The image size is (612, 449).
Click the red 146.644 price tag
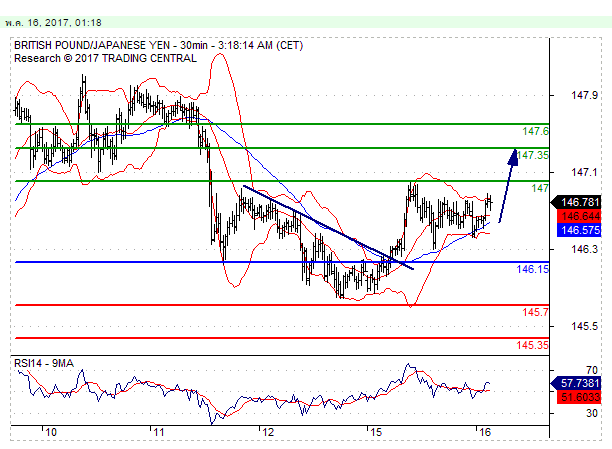pyautogui.click(x=580, y=216)
